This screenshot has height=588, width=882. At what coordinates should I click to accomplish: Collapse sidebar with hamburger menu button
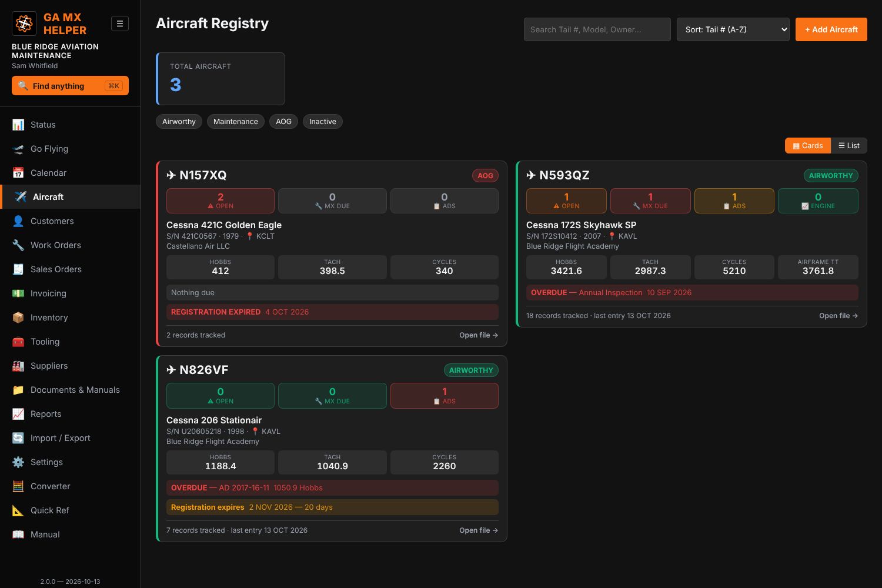pos(120,24)
